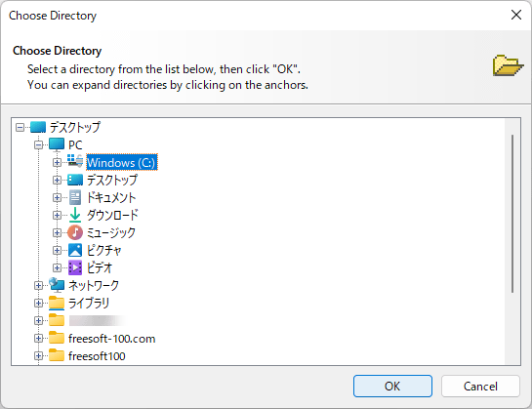Click the ネットワーク network icon
532x409 pixels.
point(57,285)
